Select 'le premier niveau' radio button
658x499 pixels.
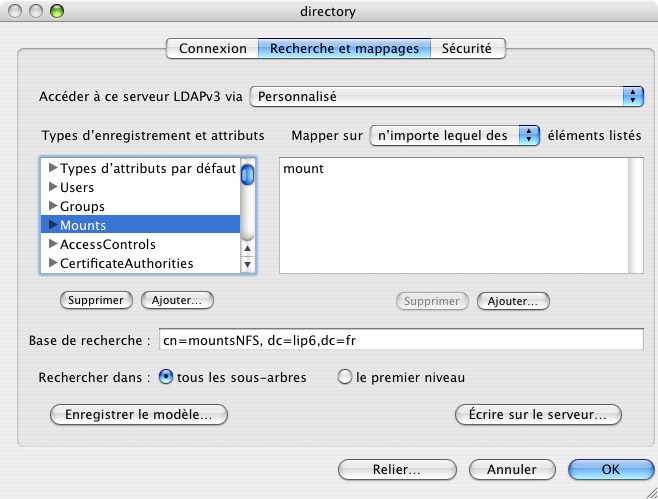(345, 377)
